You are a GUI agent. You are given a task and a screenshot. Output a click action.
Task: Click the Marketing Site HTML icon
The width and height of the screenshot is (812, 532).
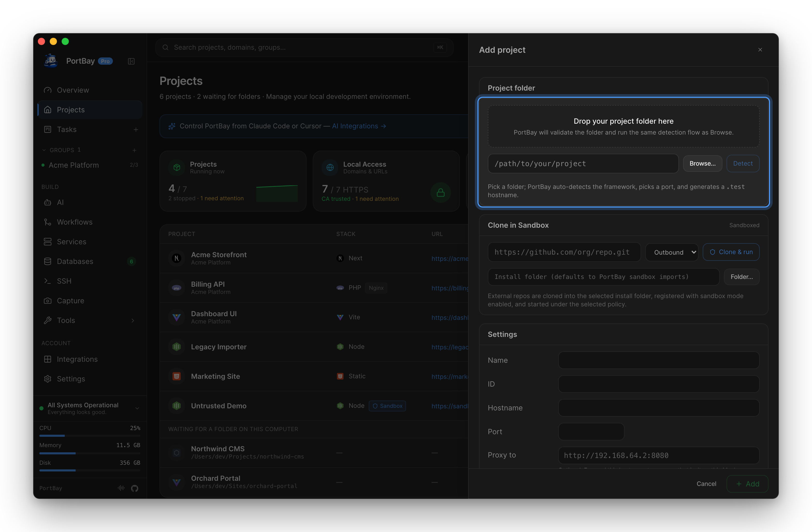point(177,376)
